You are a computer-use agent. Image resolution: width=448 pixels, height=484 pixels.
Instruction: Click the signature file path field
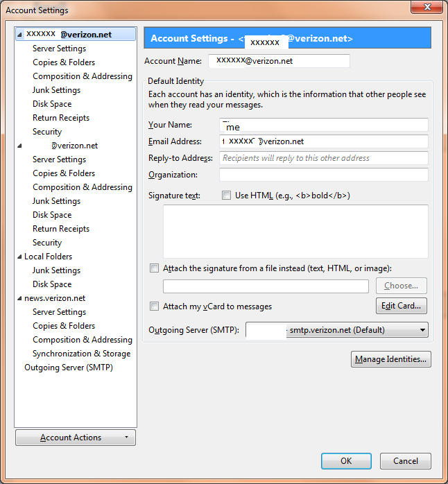266,286
